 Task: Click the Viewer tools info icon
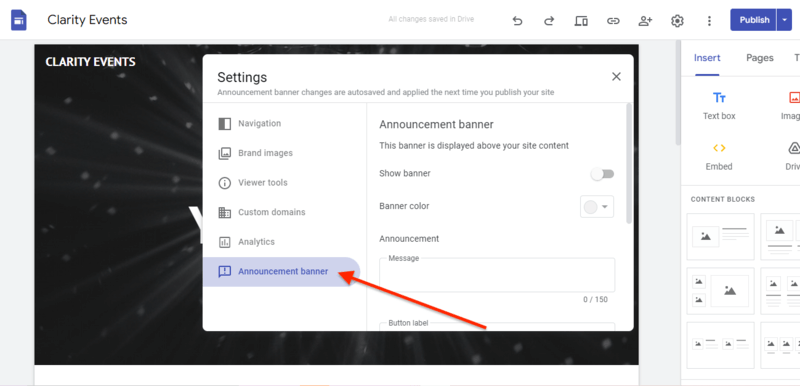(x=224, y=183)
